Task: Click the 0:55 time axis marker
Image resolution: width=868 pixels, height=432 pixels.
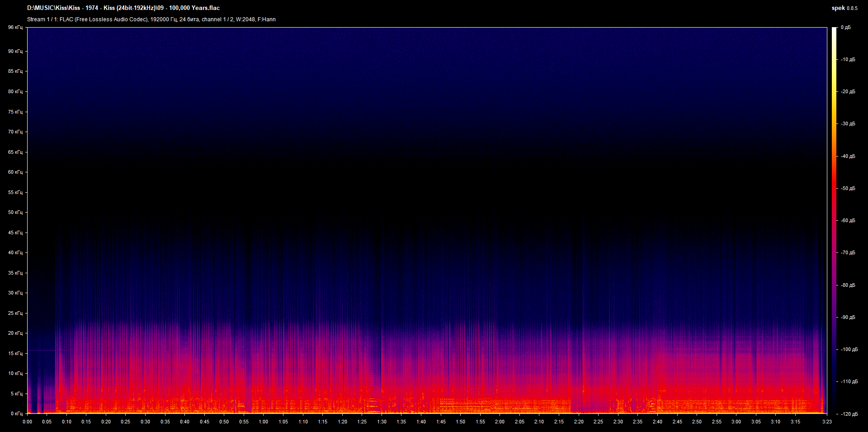Action: coord(244,422)
